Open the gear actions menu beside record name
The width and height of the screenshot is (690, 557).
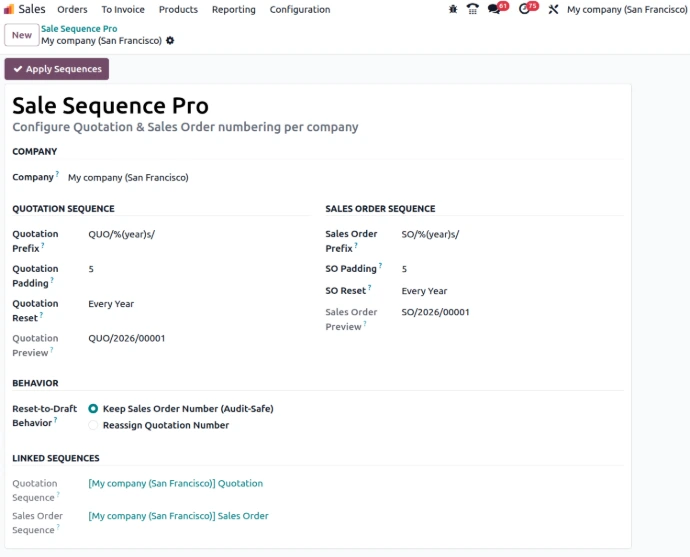[x=170, y=41]
